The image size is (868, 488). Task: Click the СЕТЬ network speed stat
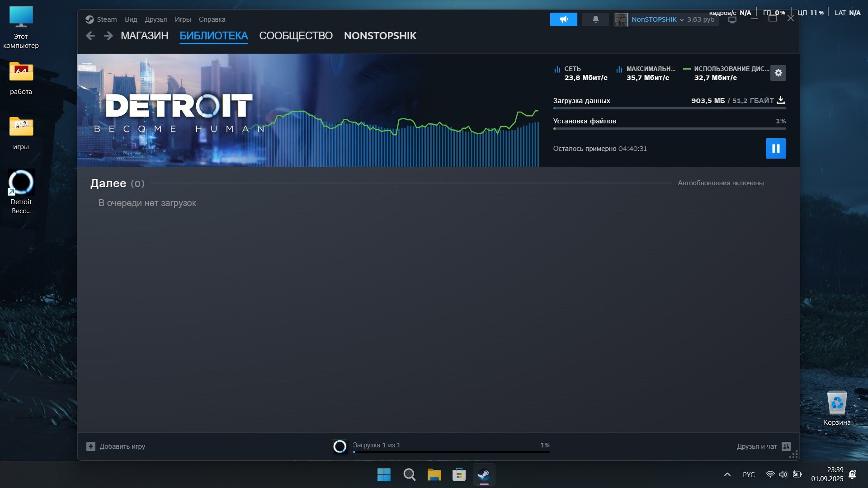(x=580, y=73)
